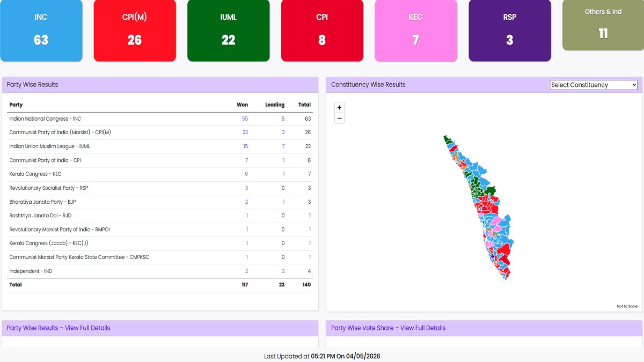Select 'Bharatiya Janata Party - BJP' text
The image size is (644, 362).
pos(42,202)
